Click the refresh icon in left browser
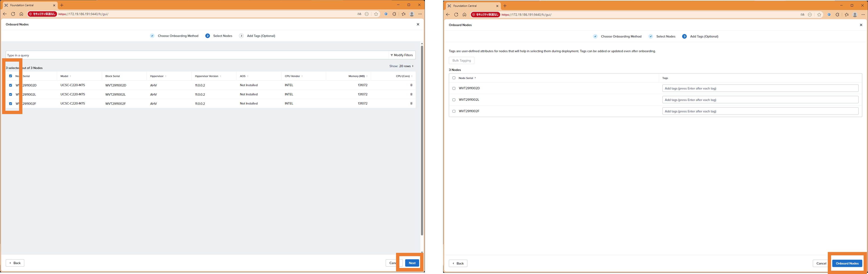868x274 pixels. [13, 14]
